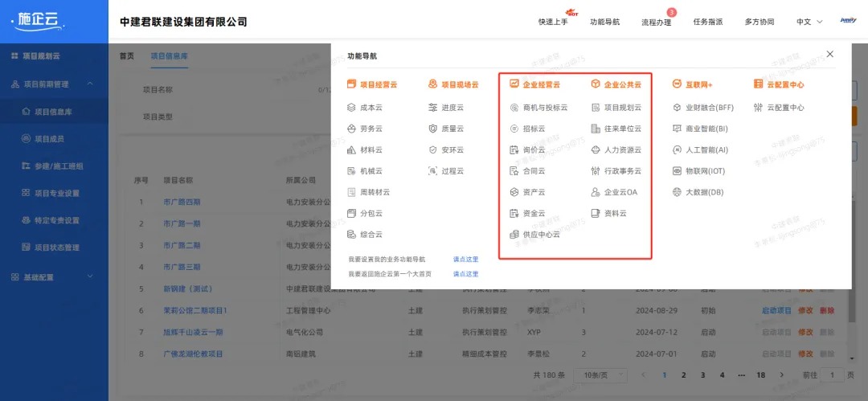Jump to page 18 in pagination
The image size is (868, 401).
click(761, 375)
